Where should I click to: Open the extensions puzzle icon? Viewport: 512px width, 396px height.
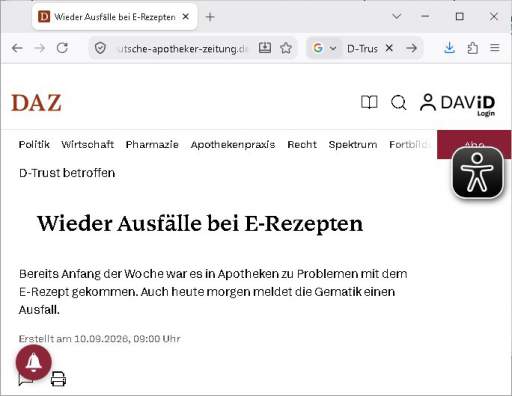coord(472,48)
